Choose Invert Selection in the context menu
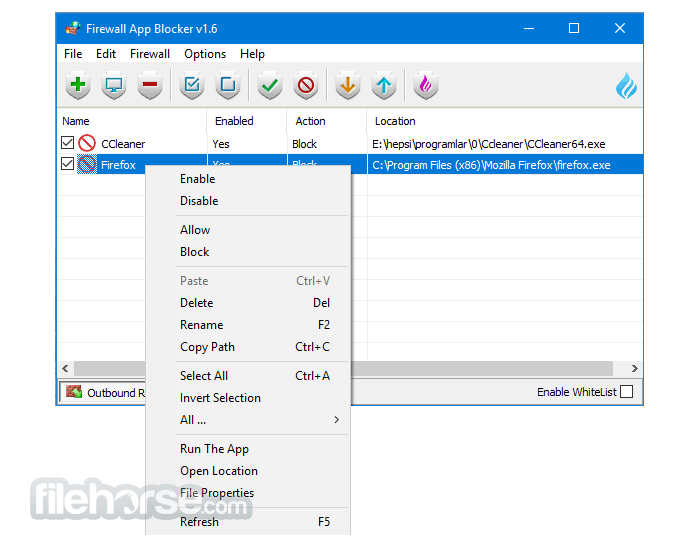The height and width of the screenshot is (550, 700). [248, 398]
